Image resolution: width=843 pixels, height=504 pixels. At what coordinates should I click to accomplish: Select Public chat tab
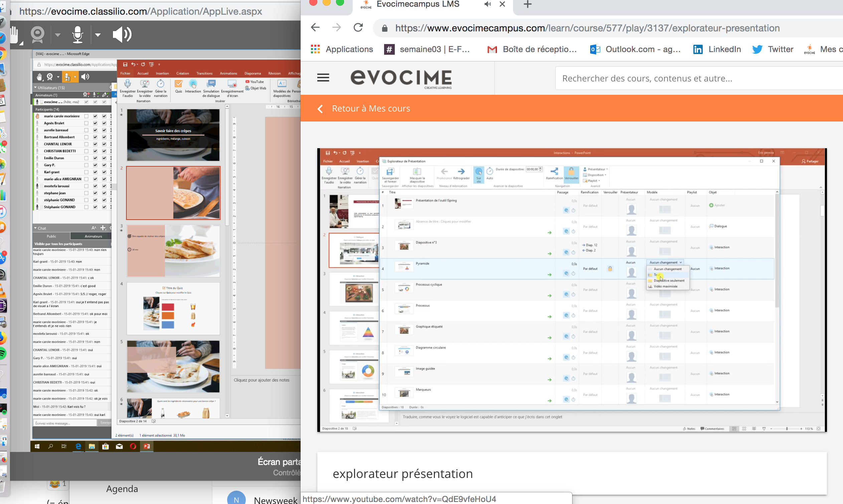click(51, 236)
